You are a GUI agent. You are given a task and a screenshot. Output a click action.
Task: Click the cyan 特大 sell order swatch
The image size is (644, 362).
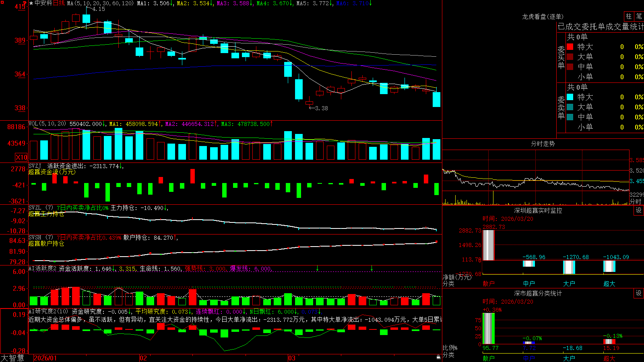tap(570, 97)
